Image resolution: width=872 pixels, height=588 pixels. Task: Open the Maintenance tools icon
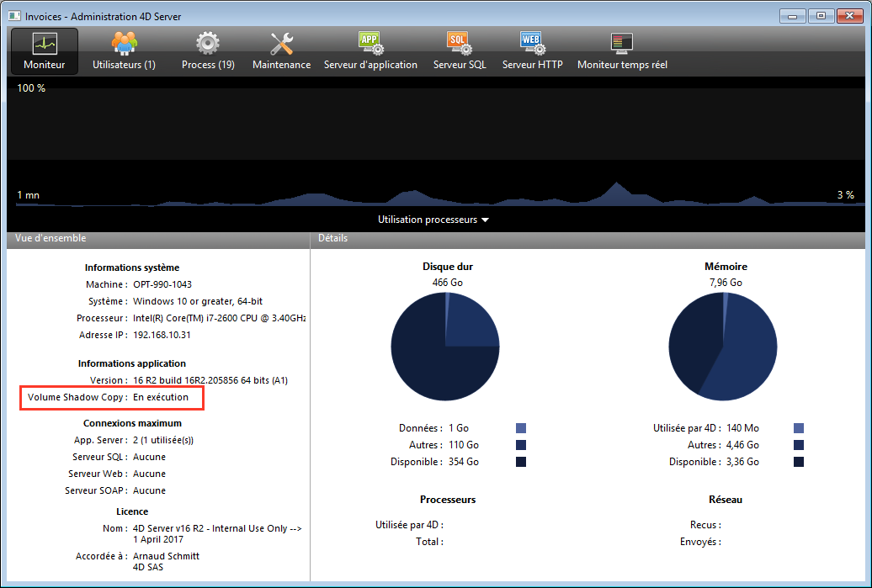[x=281, y=43]
